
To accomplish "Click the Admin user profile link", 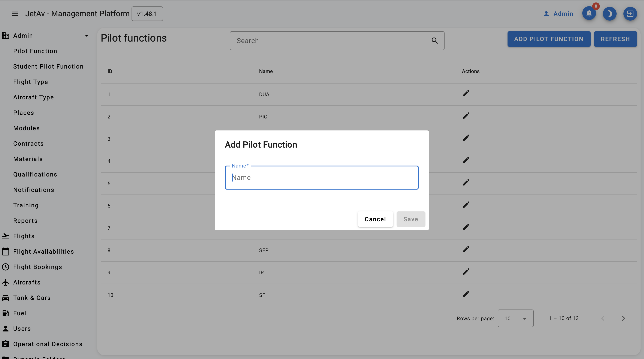I will [558, 14].
